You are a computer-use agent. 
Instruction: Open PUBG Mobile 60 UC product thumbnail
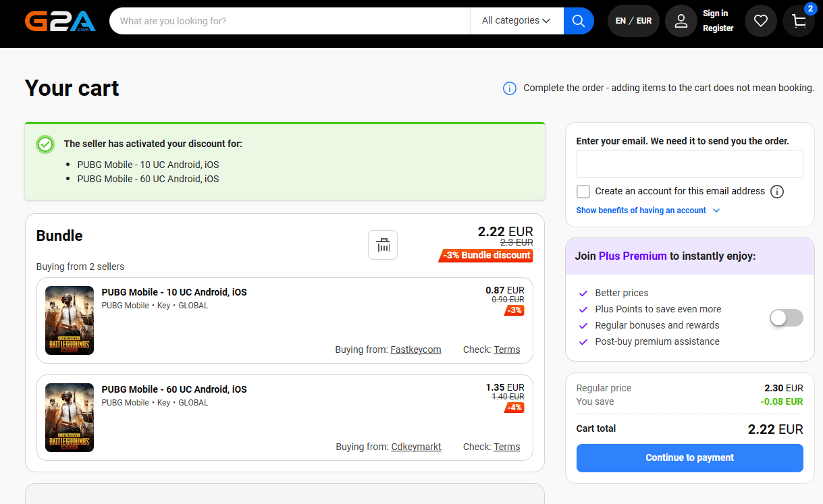pyautogui.click(x=70, y=418)
